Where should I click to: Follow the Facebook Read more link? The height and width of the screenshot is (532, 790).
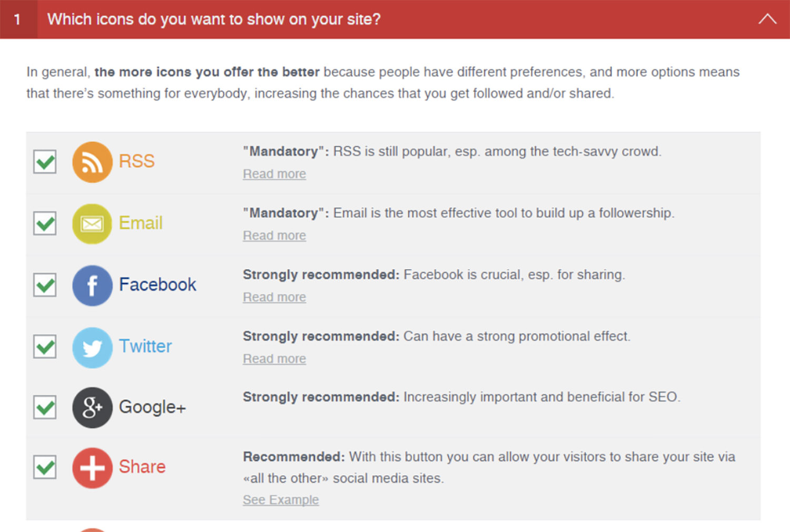(x=274, y=297)
